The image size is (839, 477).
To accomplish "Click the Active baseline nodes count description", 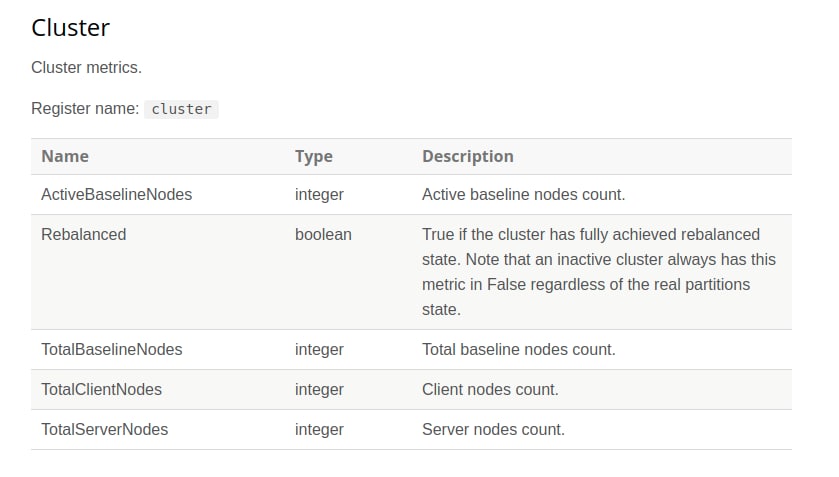I will (523, 194).
